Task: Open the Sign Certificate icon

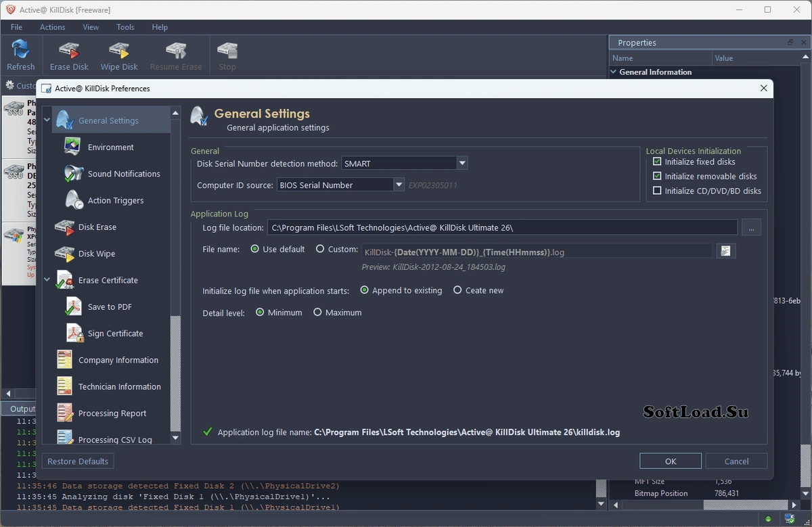Action: pyautogui.click(x=74, y=333)
